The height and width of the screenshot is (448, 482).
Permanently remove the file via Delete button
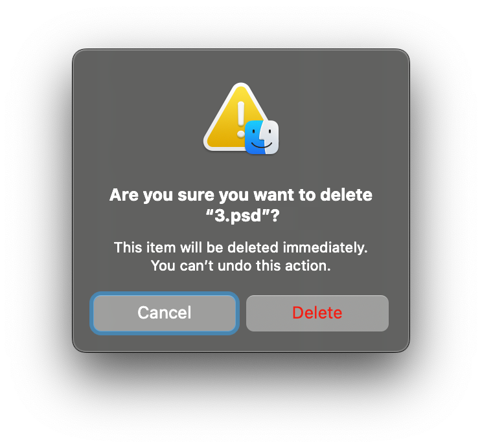coord(317,313)
